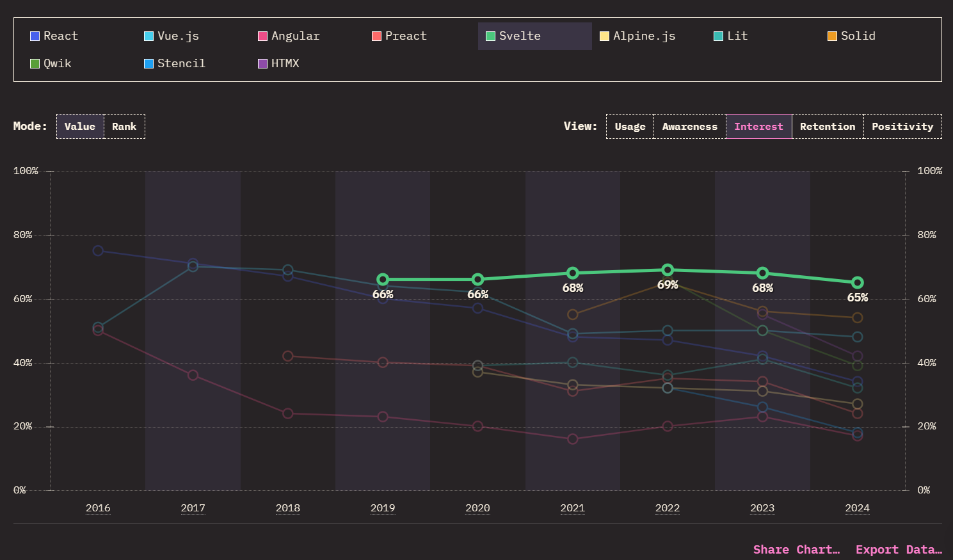Click the 2024 year label
The width and height of the screenshot is (953, 560).
click(x=858, y=508)
